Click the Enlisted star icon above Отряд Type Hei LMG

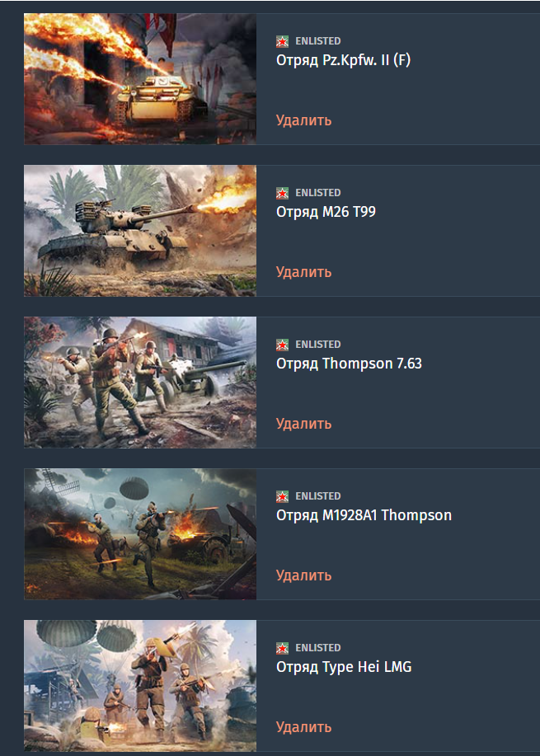[x=282, y=648]
